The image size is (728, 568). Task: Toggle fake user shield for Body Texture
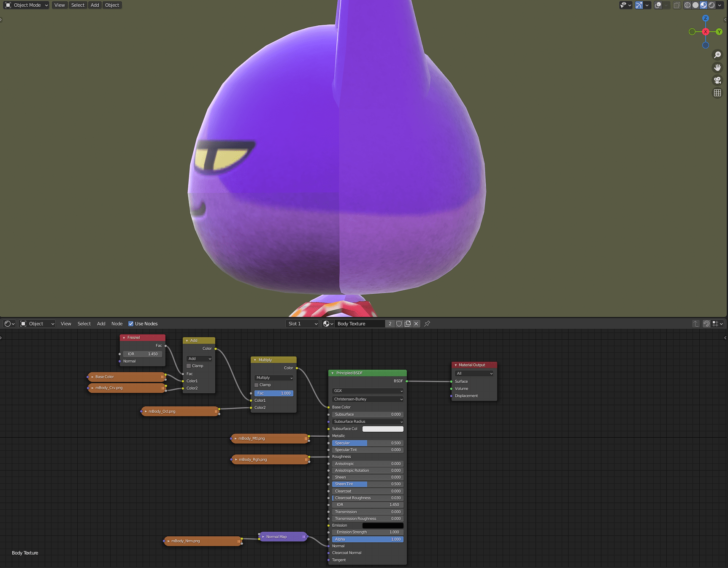399,324
